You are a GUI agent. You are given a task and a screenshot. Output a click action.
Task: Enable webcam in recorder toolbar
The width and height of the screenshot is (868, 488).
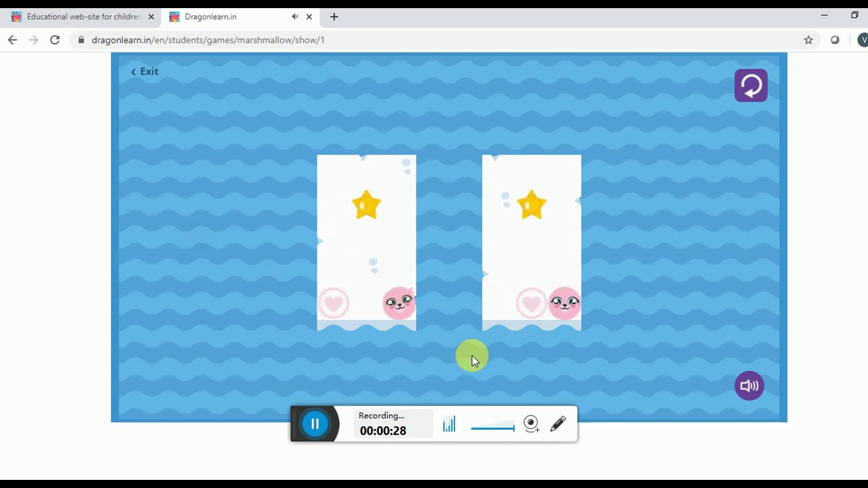(532, 424)
